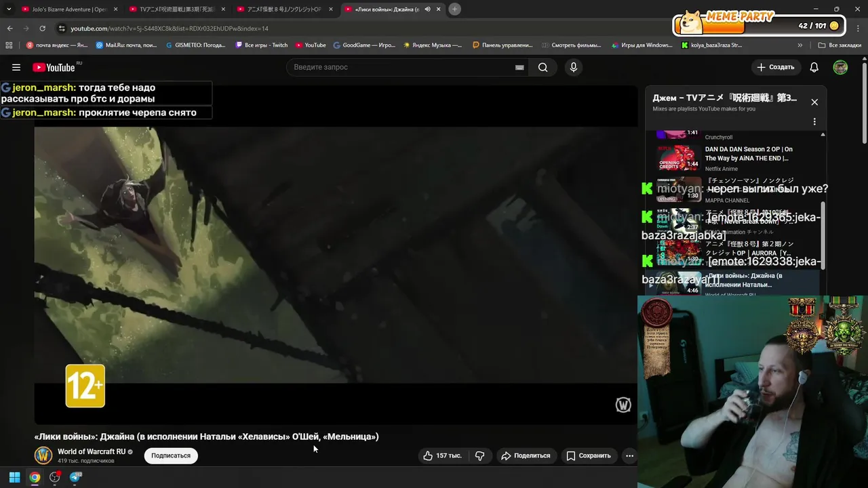Image resolution: width=868 pixels, height=488 pixels.
Task: Open a new browser tab with plus
Action: [x=455, y=9]
